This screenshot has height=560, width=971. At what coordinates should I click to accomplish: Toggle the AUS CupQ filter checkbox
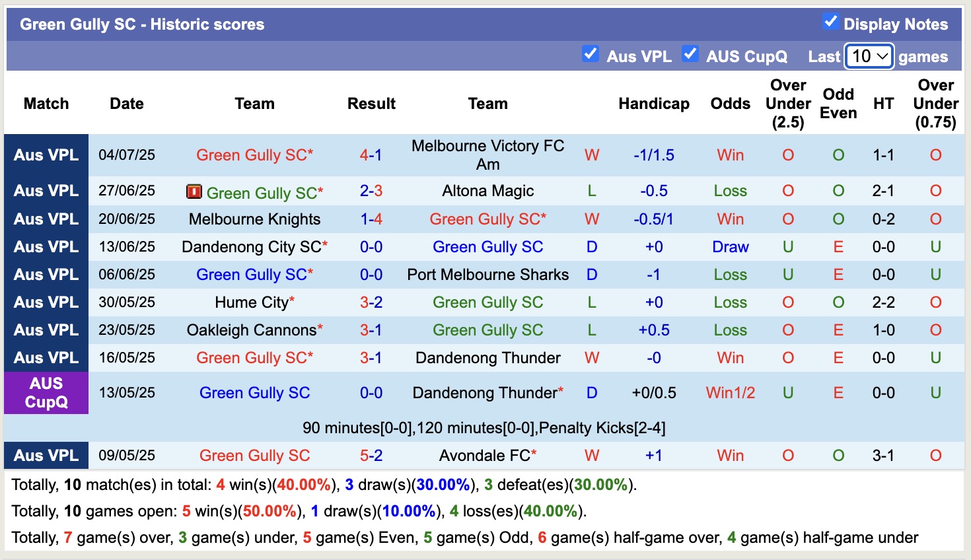pos(690,53)
